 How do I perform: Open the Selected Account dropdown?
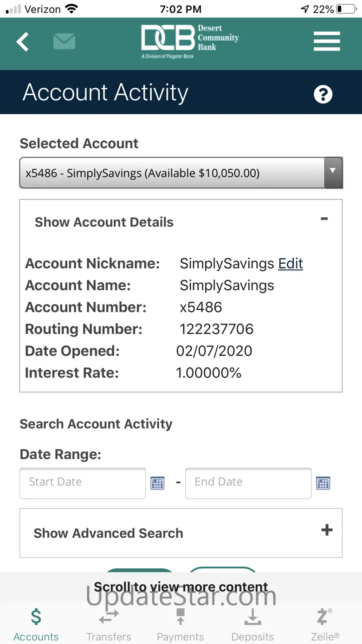tap(181, 173)
